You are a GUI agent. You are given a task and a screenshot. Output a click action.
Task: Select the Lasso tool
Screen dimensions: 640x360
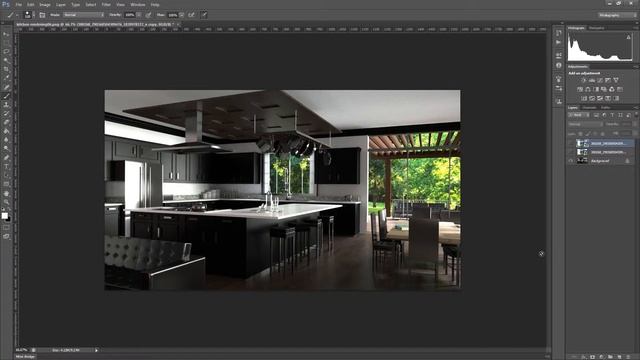pos(6,51)
